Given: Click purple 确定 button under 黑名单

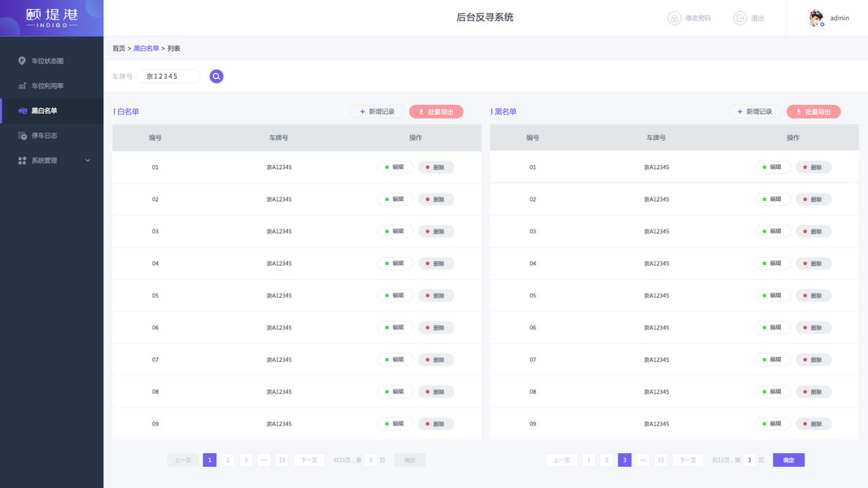Looking at the screenshot, I should point(789,460).
